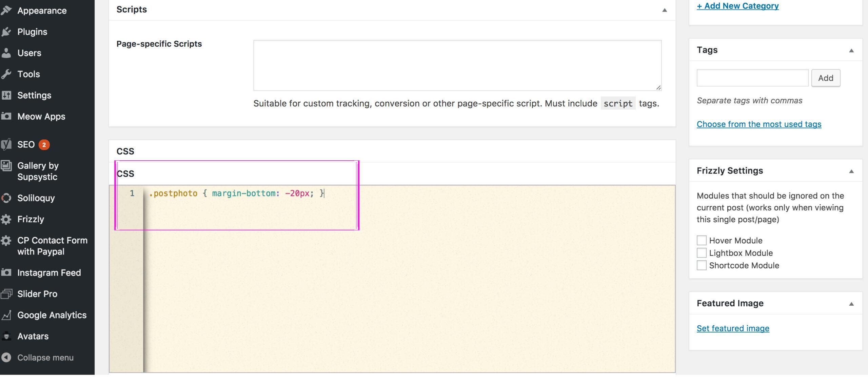
Task: Click the Scripts textarea resize handle
Action: click(658, 87)
